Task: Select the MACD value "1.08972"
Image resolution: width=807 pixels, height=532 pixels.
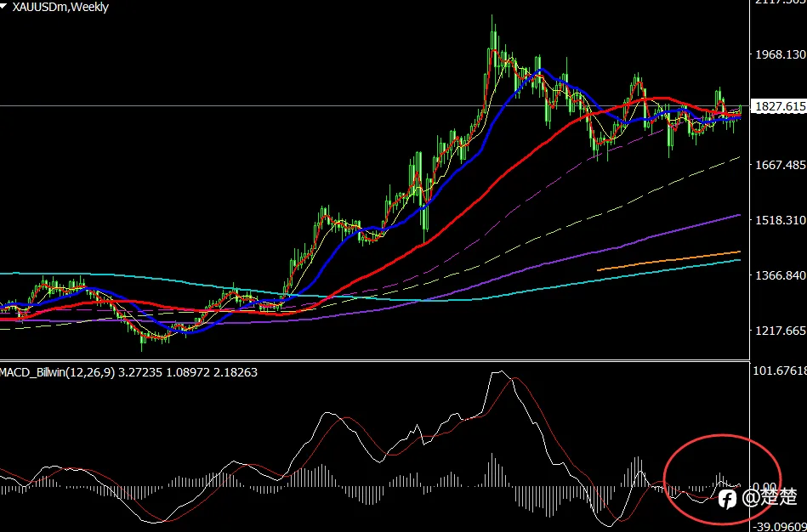Action: pos(187,372)
